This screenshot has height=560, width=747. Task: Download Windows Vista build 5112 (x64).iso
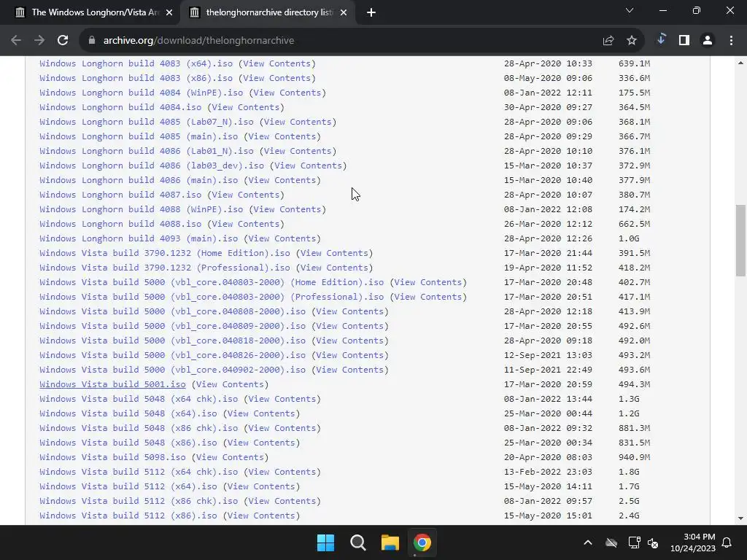[128, 486]
